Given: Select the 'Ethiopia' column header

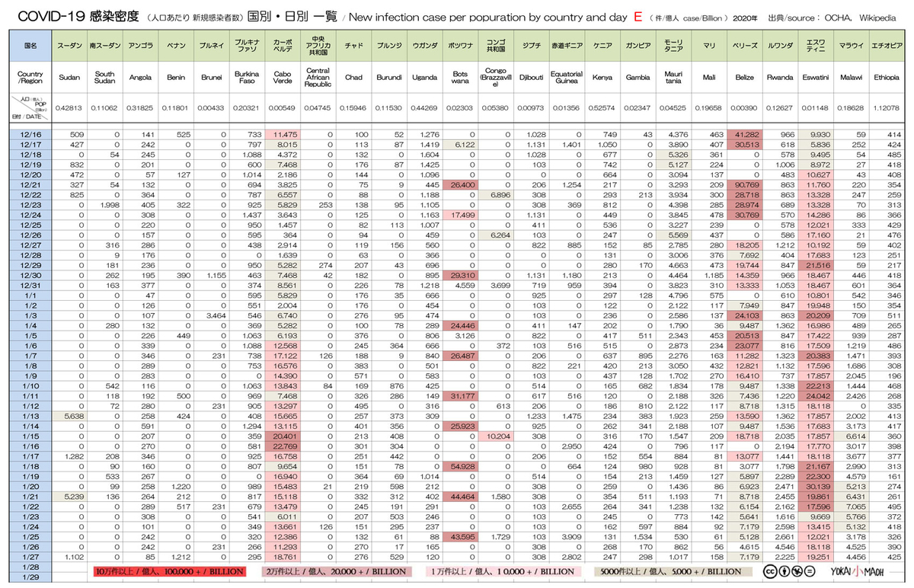Looking at the screenshot, I should click(887, 78).
